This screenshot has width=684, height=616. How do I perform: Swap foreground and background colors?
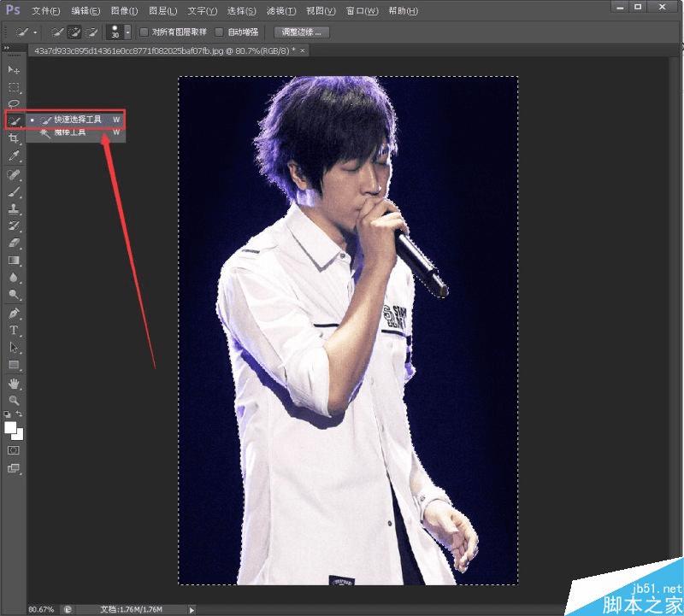[x=19, y=414]
